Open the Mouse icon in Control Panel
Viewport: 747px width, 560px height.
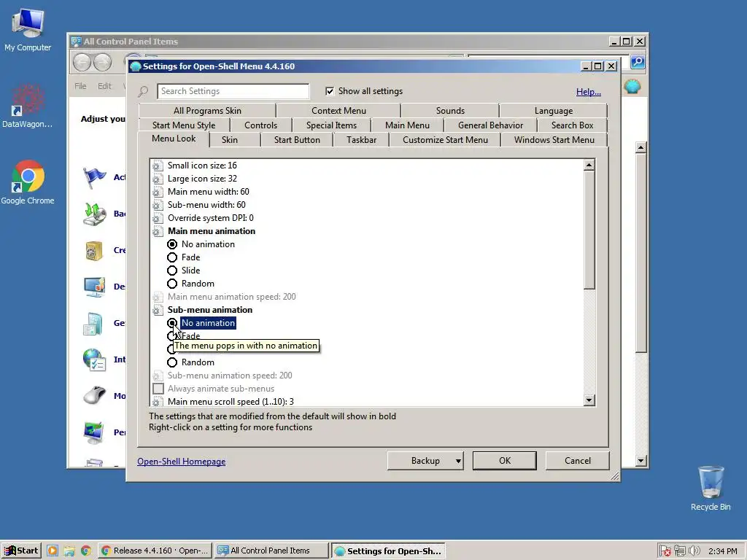click(x=94, y=396)
